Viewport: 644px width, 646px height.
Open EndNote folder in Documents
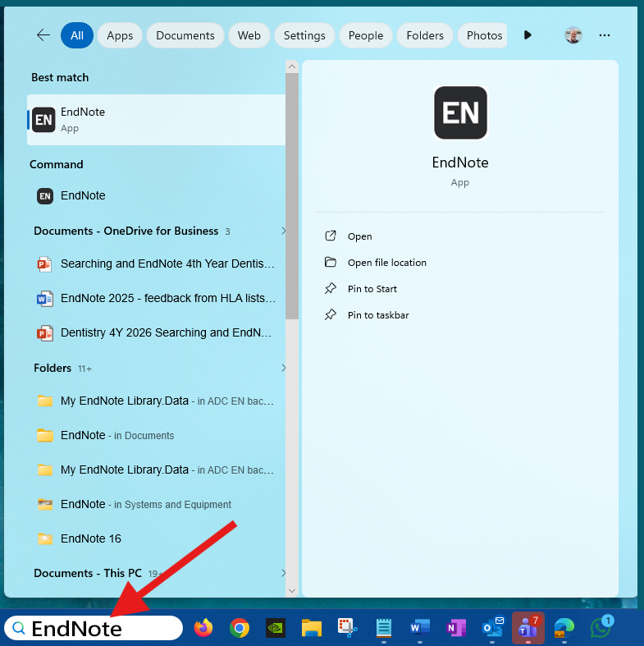tap(156, 436)
